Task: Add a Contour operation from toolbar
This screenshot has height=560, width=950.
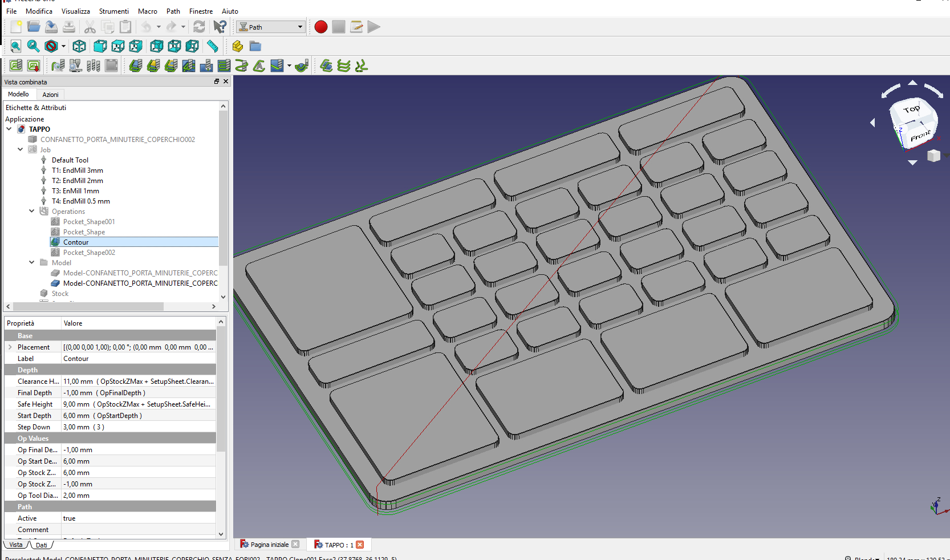Action: coord(136,66)
